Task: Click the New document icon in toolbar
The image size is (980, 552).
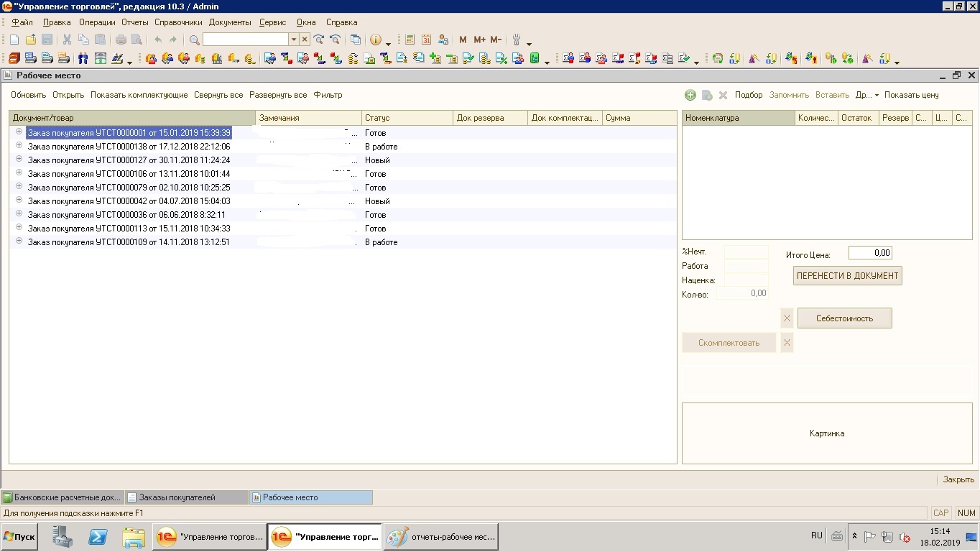Action: pos(14,40)
